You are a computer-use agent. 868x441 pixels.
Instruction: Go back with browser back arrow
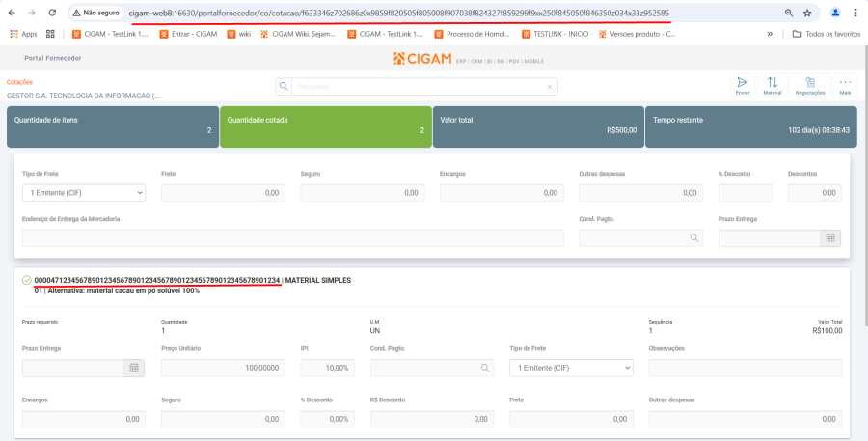(x=12, y=13)
